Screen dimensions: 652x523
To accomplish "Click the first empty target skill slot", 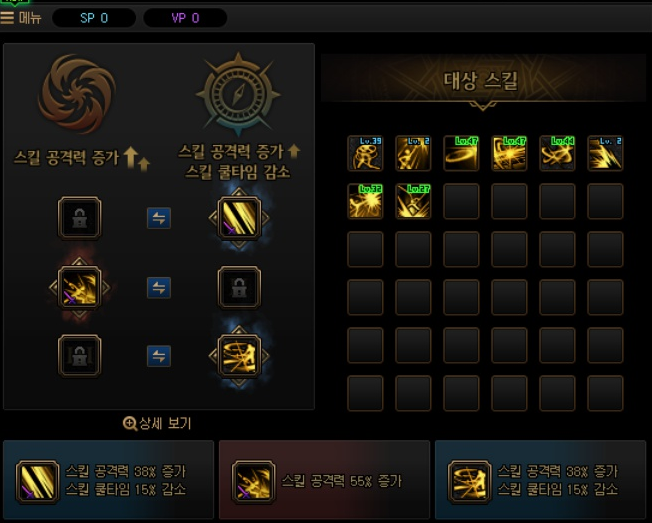I will tap(461, 201).
